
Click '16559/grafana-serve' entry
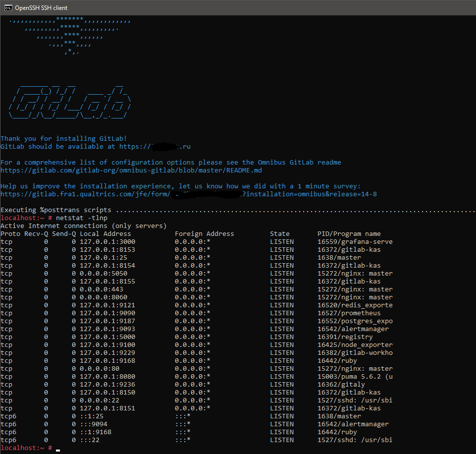pos(355,242)
